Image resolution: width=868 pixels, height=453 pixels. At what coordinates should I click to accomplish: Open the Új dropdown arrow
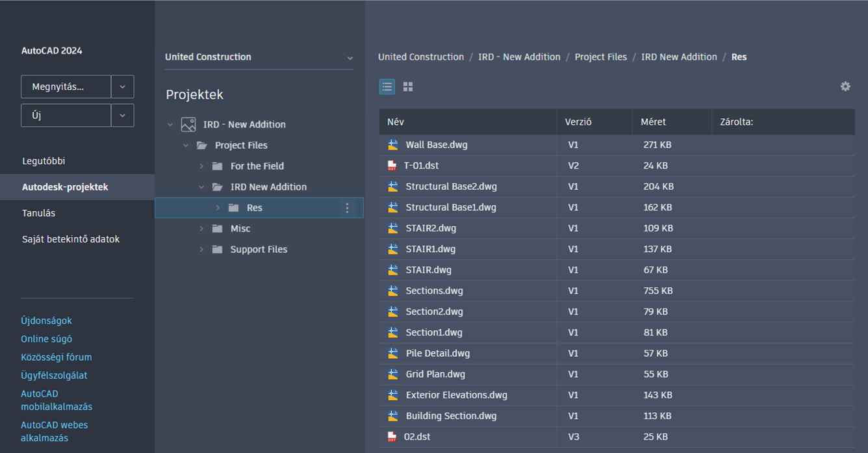click(x=123, y=115)
